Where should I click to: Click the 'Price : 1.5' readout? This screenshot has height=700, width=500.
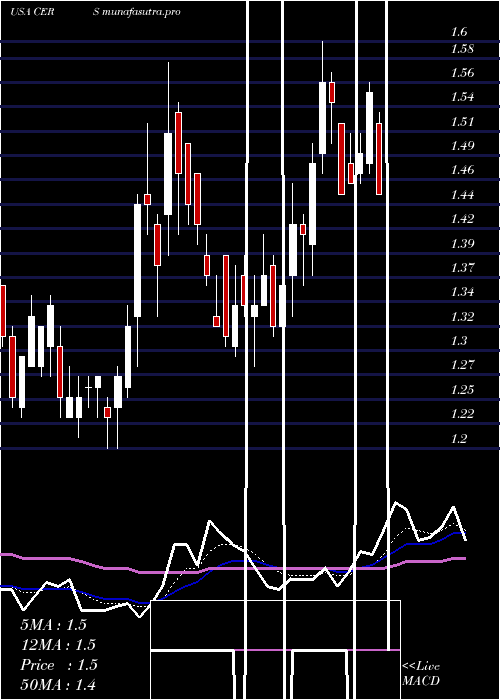coord(59,665)
